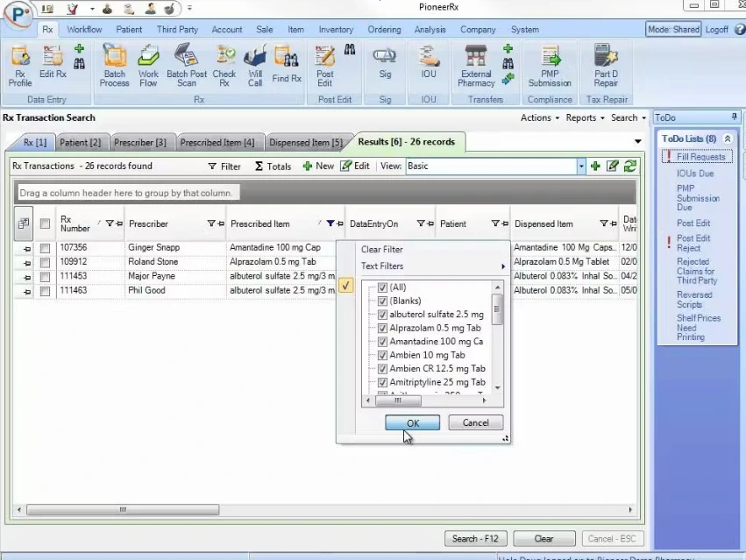Image resolution: width=746 pixels, height=560 pixels.
Task: Open the Will Call tool
Action: pos(255,67)
